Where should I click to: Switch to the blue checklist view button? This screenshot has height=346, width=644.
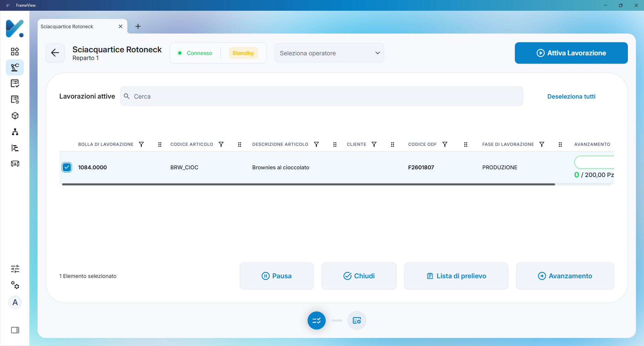[317, 321]
